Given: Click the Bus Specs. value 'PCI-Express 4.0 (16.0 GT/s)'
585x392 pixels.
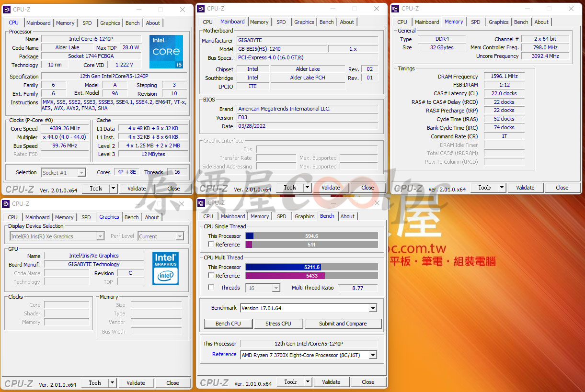Looking at the screenshot, I should click(x=308, y=58).
